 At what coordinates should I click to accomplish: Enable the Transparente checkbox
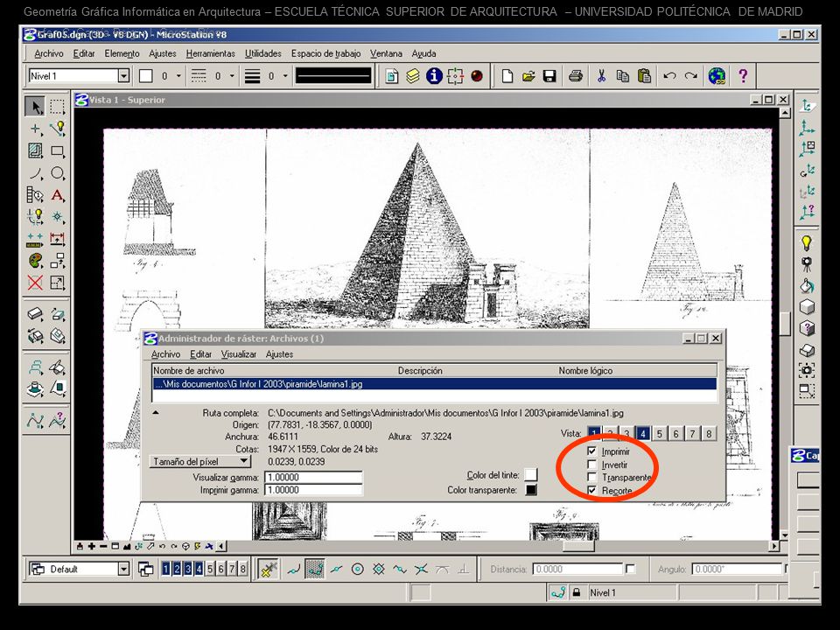pos(592,478)
